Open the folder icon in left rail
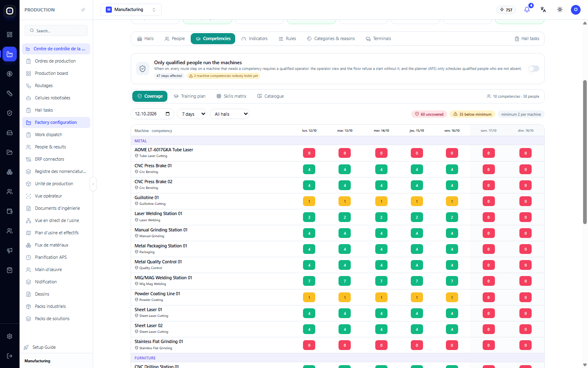The image size is (588, 368). click(x=10, y=153)
